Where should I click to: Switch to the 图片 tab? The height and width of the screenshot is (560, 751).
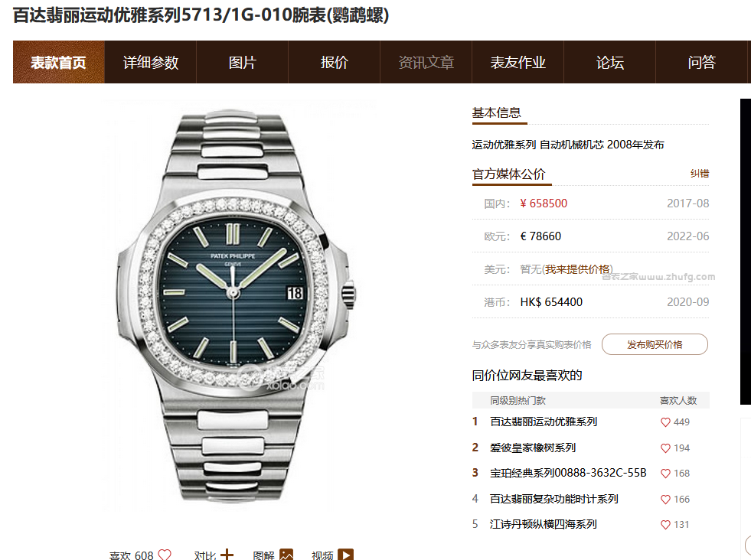click(x=243, y=62)
